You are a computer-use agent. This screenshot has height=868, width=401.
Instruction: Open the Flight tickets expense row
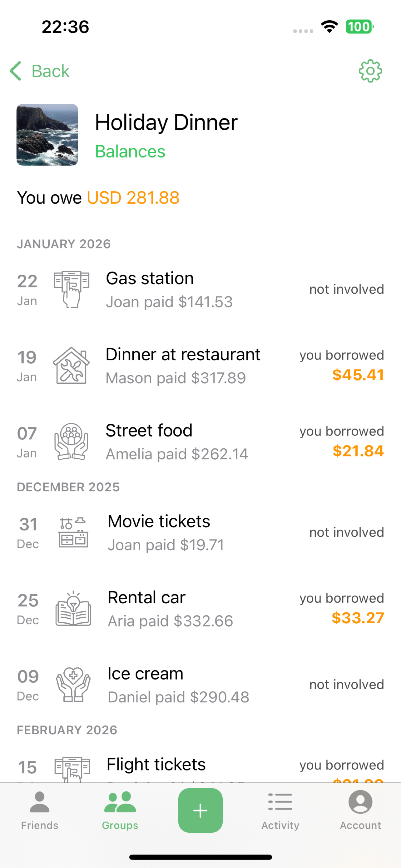click(200, 769)
